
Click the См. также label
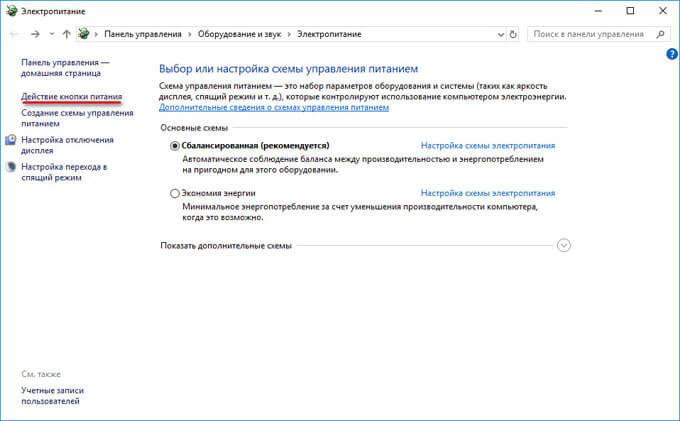[x=41, y=374]
